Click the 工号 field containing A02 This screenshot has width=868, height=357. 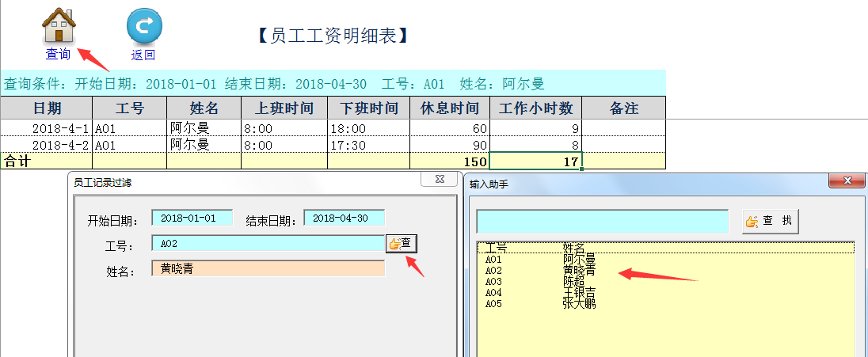(x=268, y=243)
